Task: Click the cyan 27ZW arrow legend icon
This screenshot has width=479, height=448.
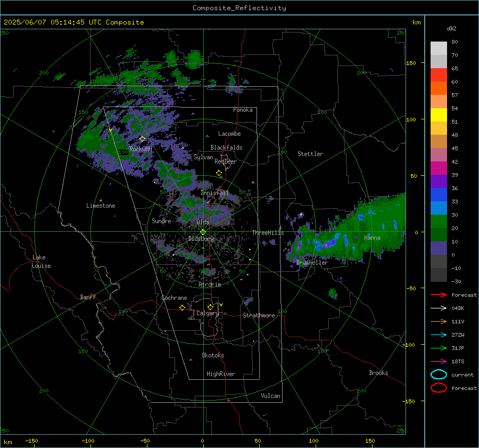Action: pos(439,335)
